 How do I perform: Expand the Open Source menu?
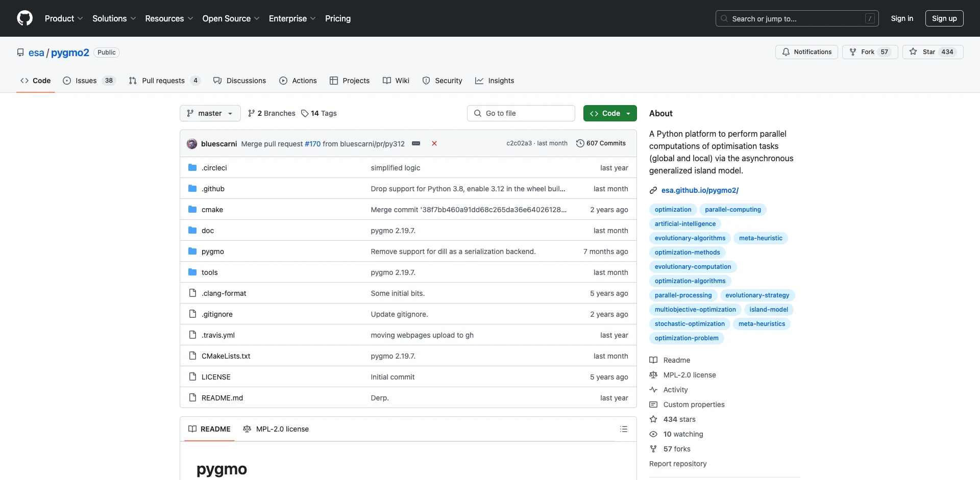[x=231, y=18]
